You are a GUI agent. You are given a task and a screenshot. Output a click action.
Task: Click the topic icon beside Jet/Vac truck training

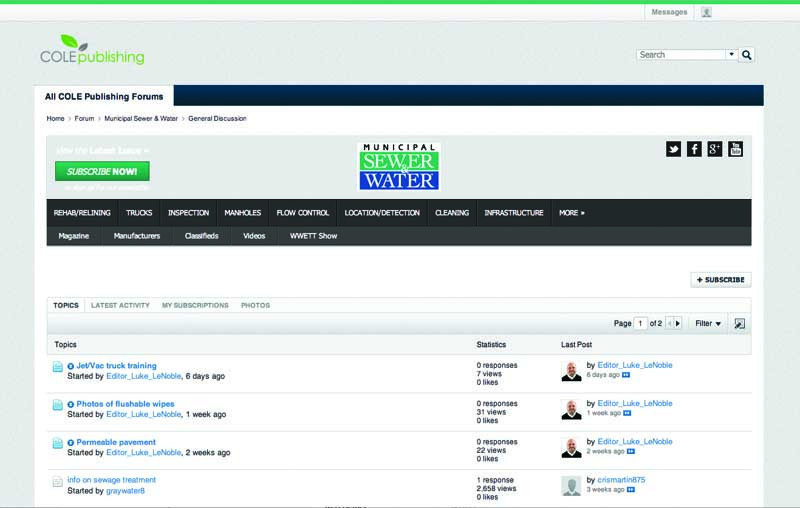point(58,367)
